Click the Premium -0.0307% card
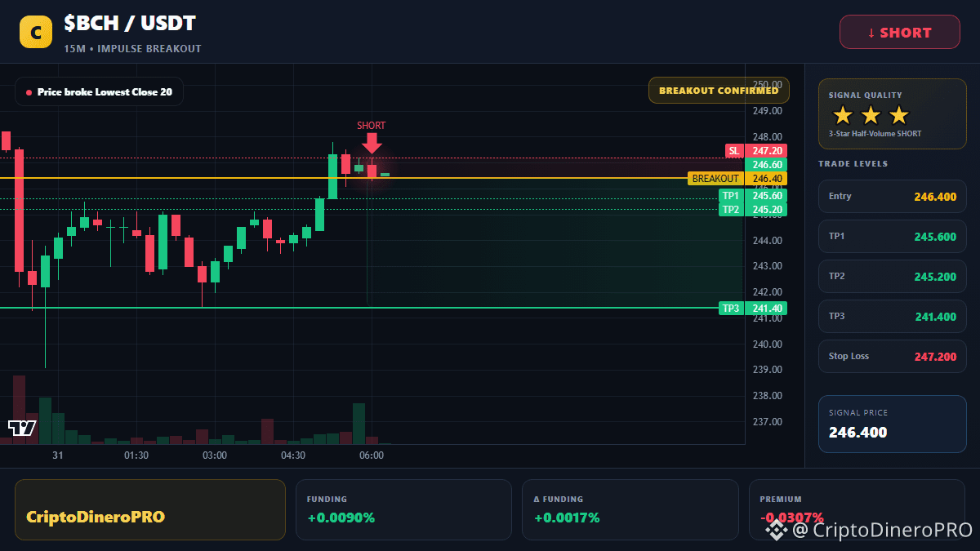The width and height of the screenshot is (980, 551). [x=857, y=510]
